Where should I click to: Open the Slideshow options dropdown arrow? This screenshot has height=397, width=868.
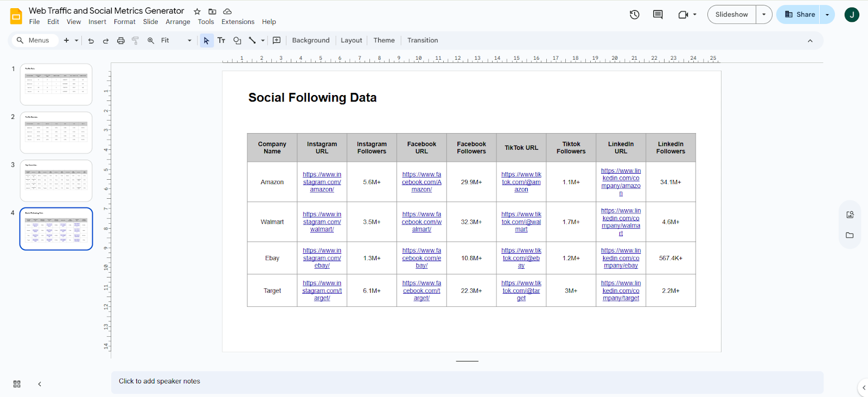764,15
